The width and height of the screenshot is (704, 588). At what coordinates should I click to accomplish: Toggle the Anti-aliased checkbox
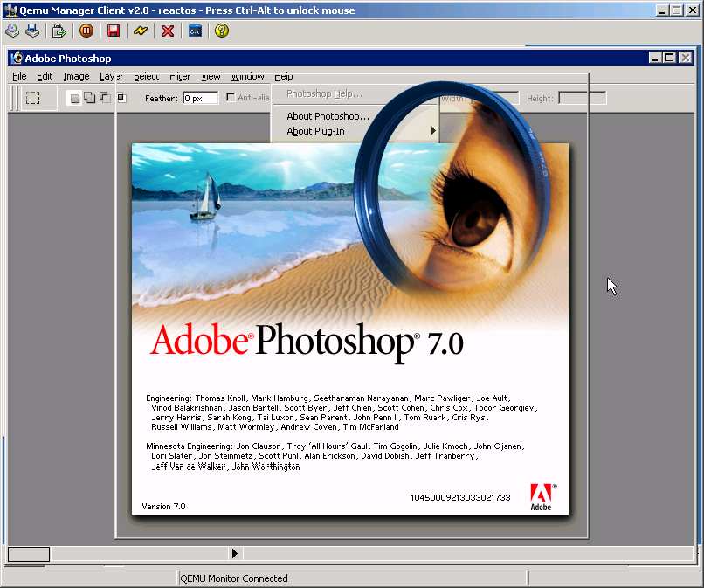coord(231,98)
